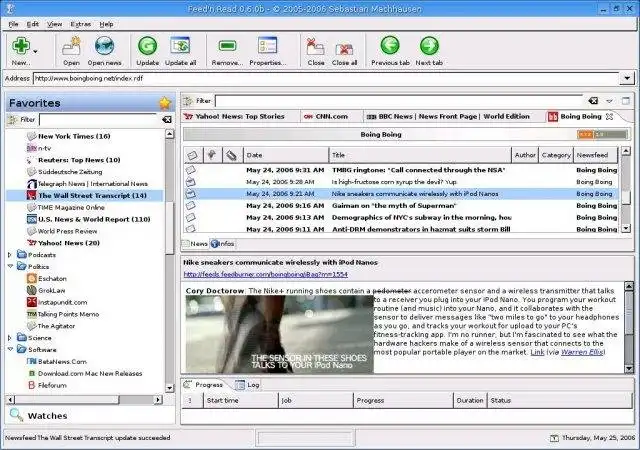Sort news by Category column
Image resolution: width=640 pixels, height=450 pixels.
[556, 155]
